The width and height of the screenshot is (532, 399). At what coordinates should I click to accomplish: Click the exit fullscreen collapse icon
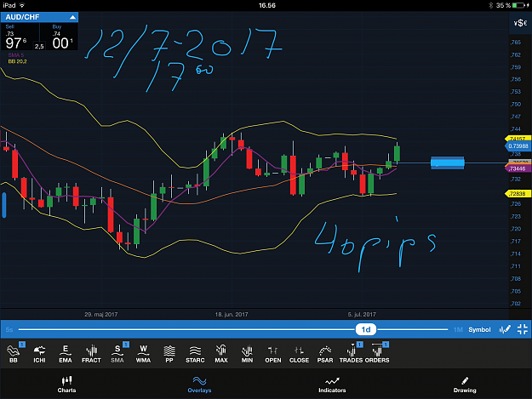click(523, 329)
